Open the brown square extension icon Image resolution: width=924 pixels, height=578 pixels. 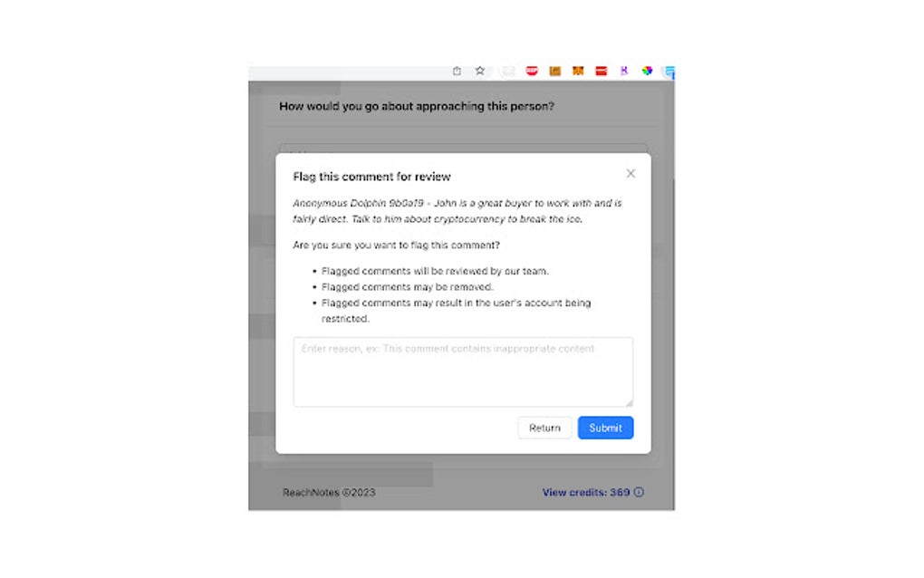tap(554, 71)
